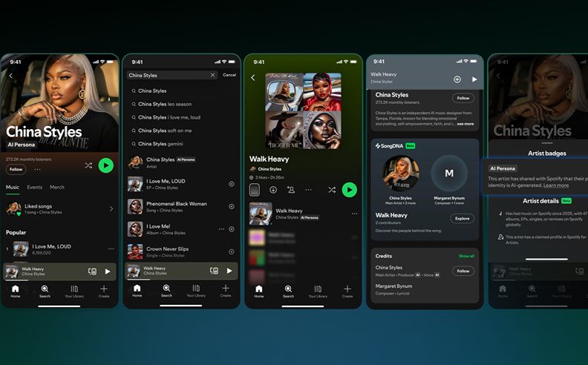Open the three-dot menu on the Walk Heavy playlist
The height and width of the screenshot is (365, 588).
tap(308, 190)
